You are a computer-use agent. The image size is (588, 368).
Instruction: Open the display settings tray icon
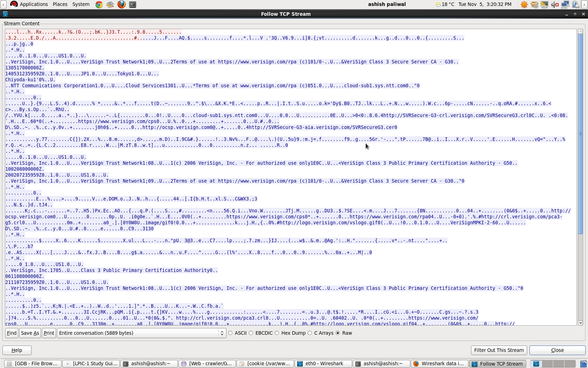tap(545, 5)
